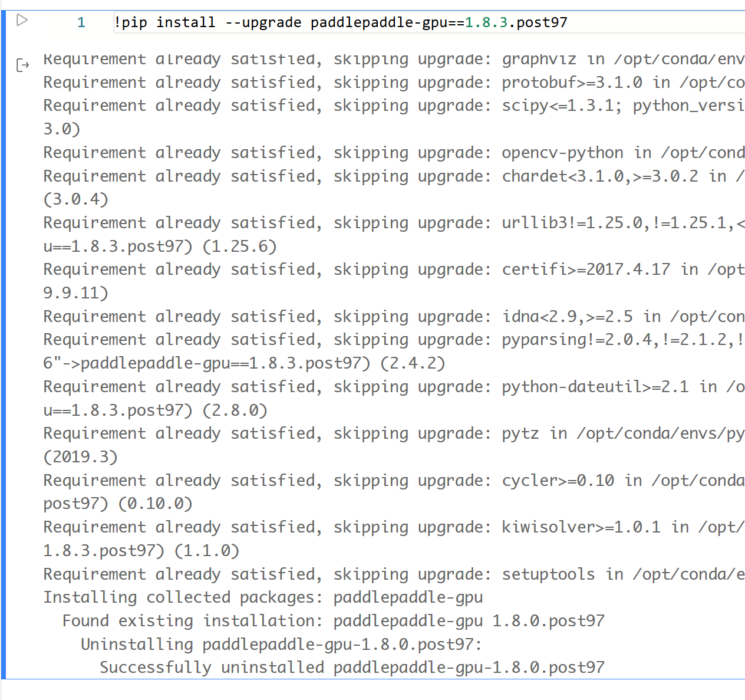Click the execution count number 1
The height and width of the screenshot is (700, 745).
click(x=81, y=22)
